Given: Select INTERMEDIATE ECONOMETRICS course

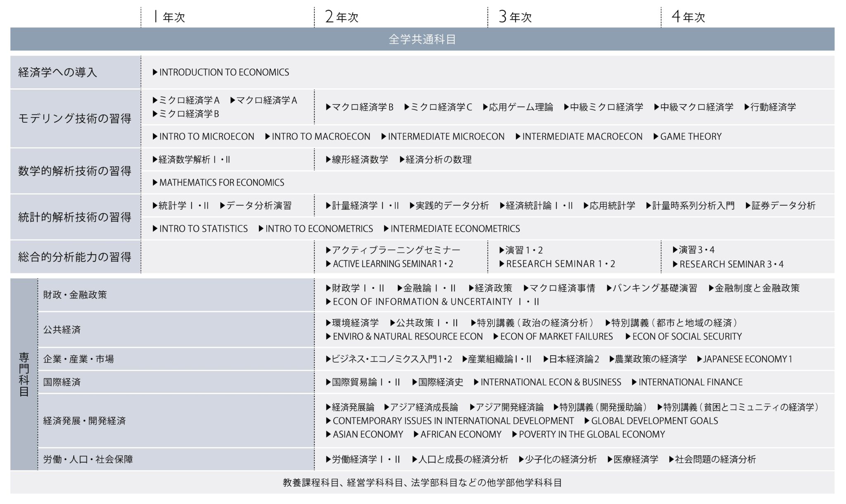Looking at the screenshot, I should 452,229.
